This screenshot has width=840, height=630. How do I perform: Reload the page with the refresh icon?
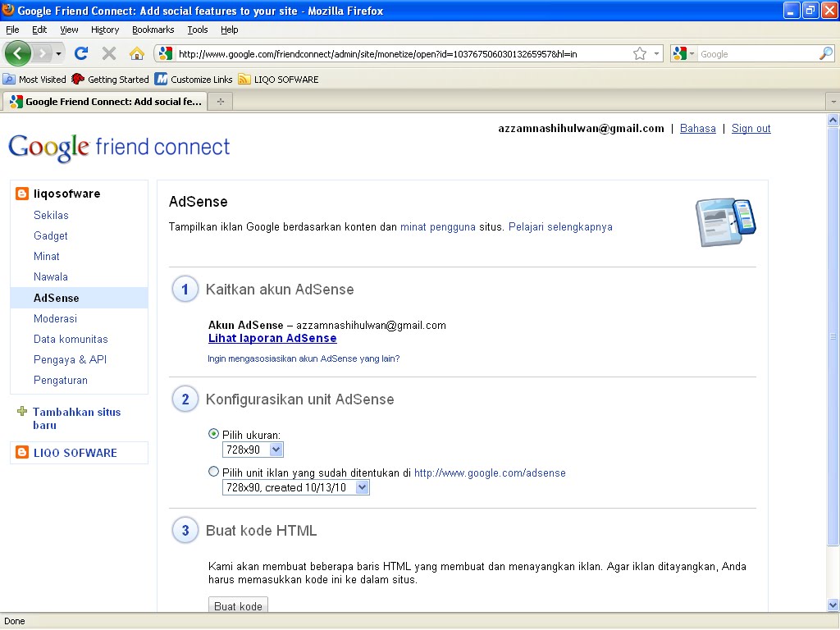pos(81,53)
